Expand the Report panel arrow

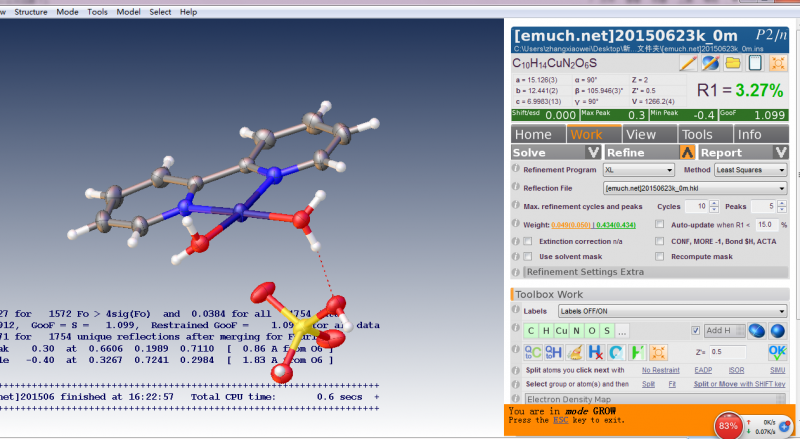click(x=781, y=152)
